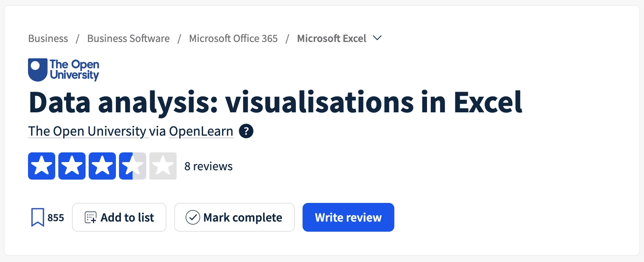This screenshot has height=262, width=644.
Task: Open the question mark help icon
Action: (x=246, y=131)
